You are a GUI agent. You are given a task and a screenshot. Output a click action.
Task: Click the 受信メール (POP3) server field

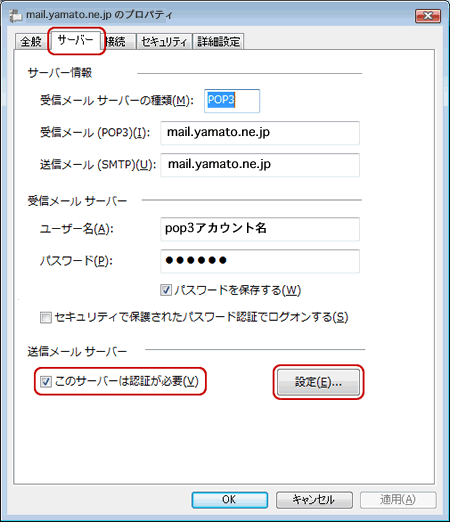point(260,133)
